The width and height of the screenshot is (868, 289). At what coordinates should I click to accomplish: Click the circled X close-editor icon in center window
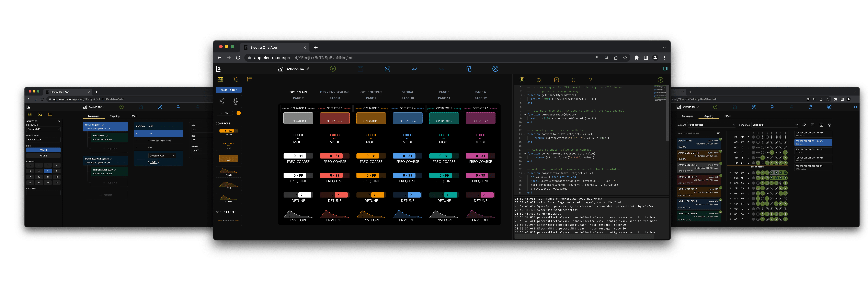click(x=495, y=69)
